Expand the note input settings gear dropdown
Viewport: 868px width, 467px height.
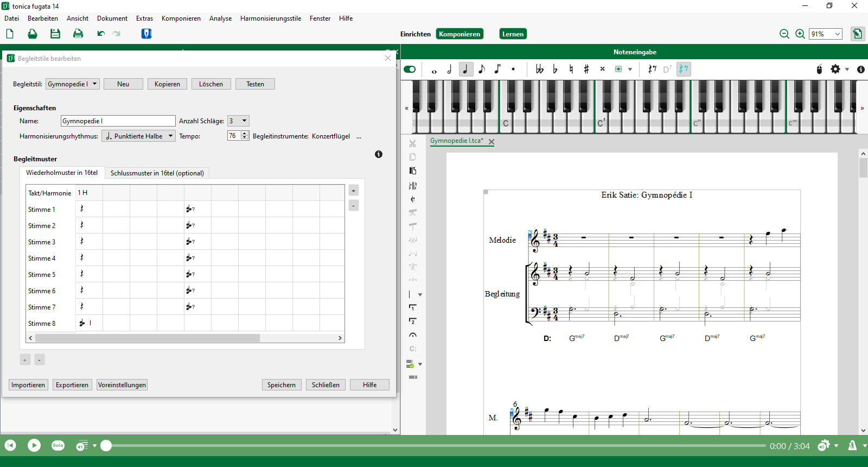pos(847,70)
